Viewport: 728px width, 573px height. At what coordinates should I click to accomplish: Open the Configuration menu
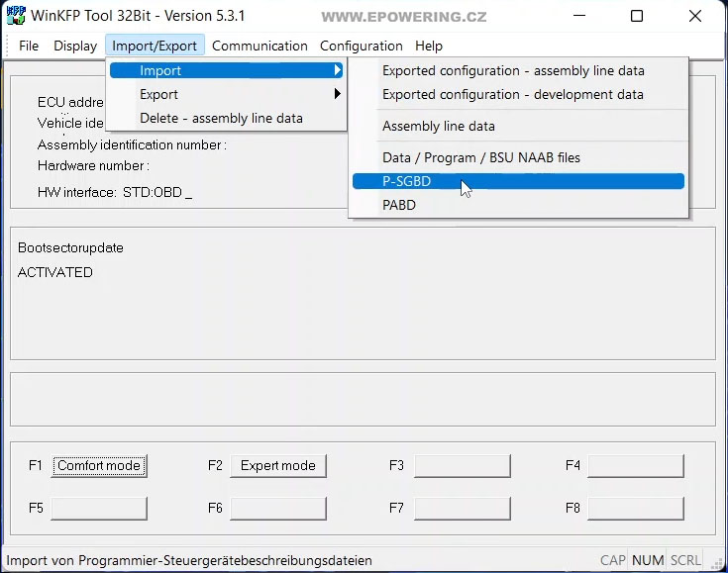coord(362,46)
